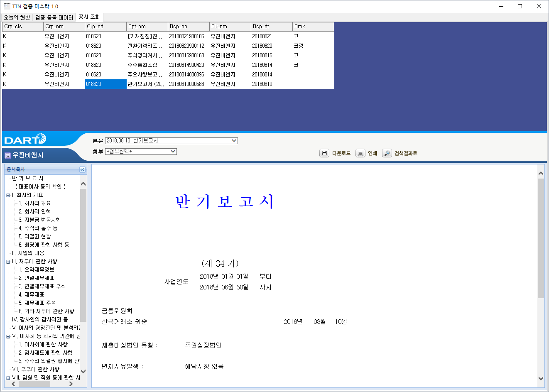Open 1. 이사회에 관한 사항 item

pyautogui.click(x=43, y=345)
